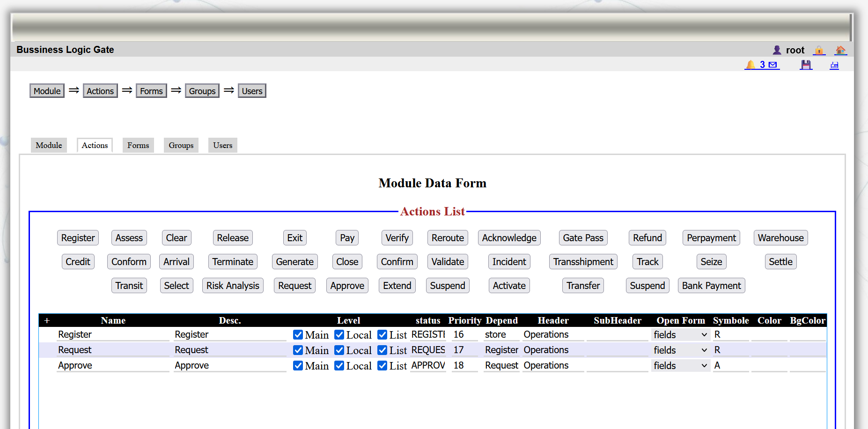The image size is (868, 429).
Task: Click the padlock lock icon
Action: pos(819,50)
